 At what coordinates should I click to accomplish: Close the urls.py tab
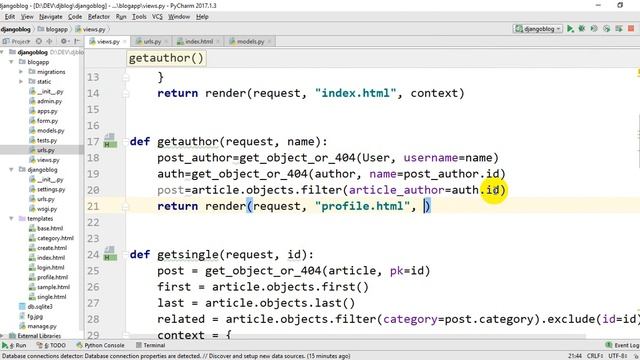click(x=166, y=42)
